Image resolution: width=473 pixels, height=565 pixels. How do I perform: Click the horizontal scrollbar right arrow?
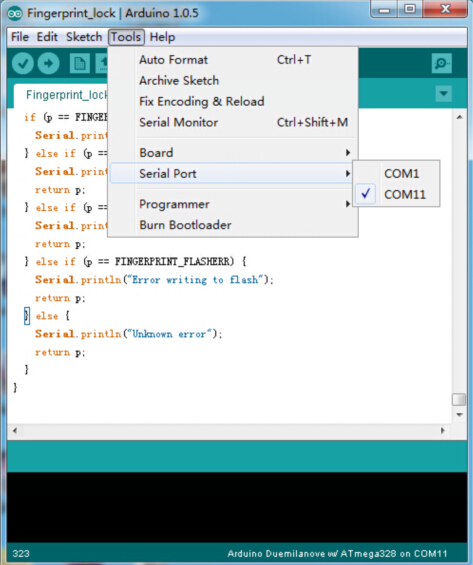[x=443, y=431]
